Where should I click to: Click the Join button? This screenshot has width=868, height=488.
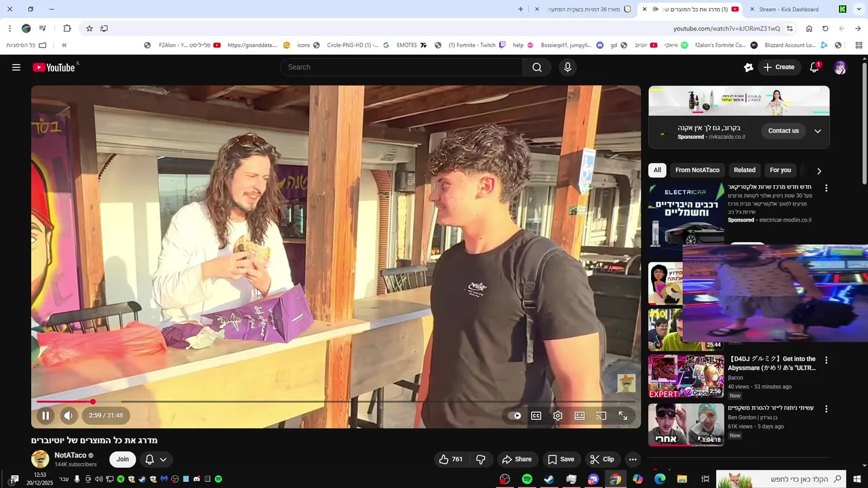click(123, 459)
